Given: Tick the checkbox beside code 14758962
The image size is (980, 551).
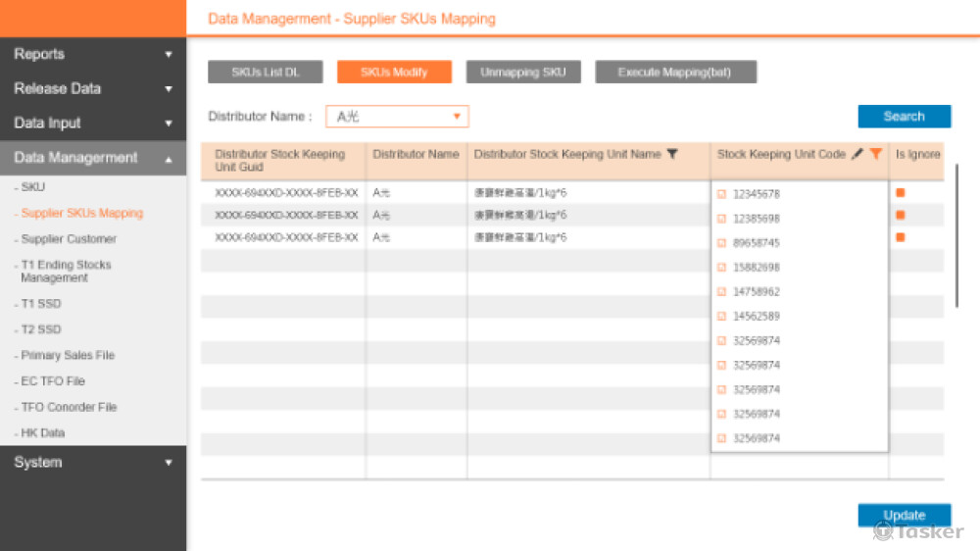Looking at the screenshot, I should tap(722, 292).
